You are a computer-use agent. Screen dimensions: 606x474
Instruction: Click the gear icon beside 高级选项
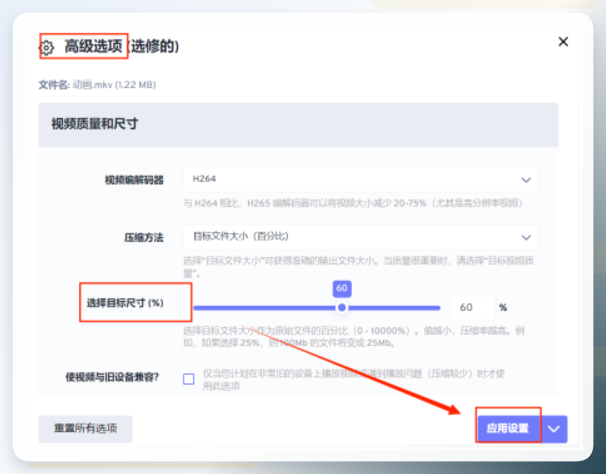pyautogui.click(x=46, y=48)
